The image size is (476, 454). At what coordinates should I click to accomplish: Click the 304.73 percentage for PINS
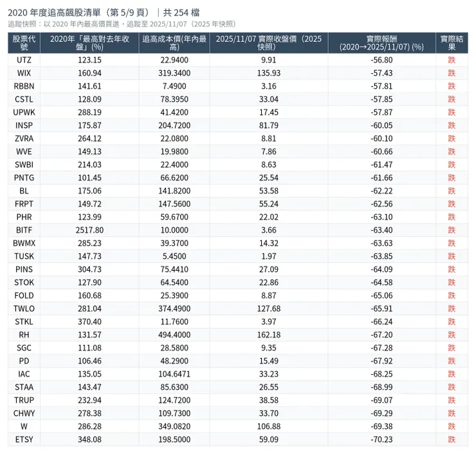coord(89,269)
